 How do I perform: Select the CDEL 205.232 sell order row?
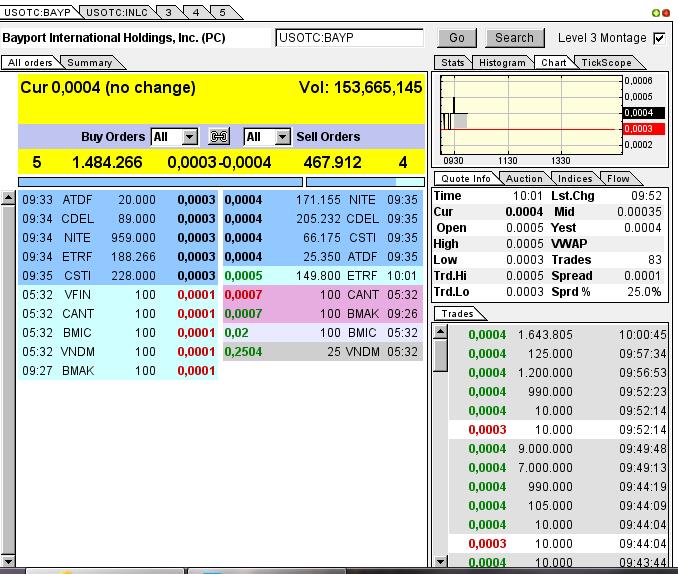pyautogui.click(x=323, y=219)
